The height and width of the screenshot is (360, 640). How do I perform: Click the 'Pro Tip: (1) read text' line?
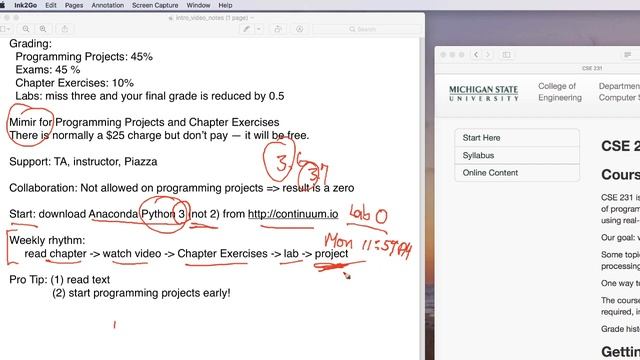(x=60, y=280)
